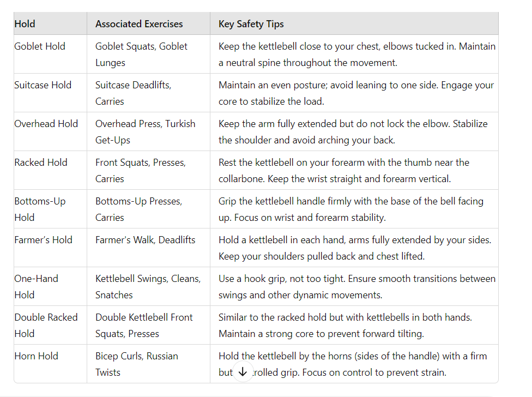Select the "Bottoms-Up Hold" cell
The width and height of the screenshot is (532, 397).
(x=40, y=209)
